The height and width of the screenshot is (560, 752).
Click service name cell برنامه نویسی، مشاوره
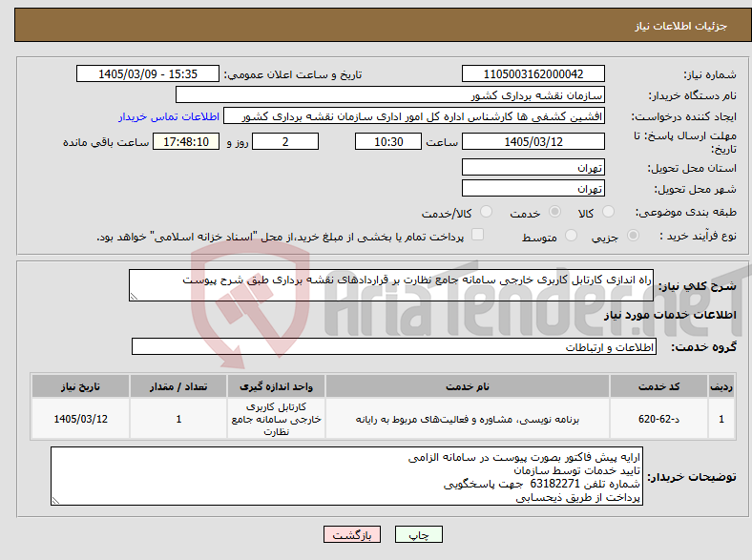click(x=468, y=419)
